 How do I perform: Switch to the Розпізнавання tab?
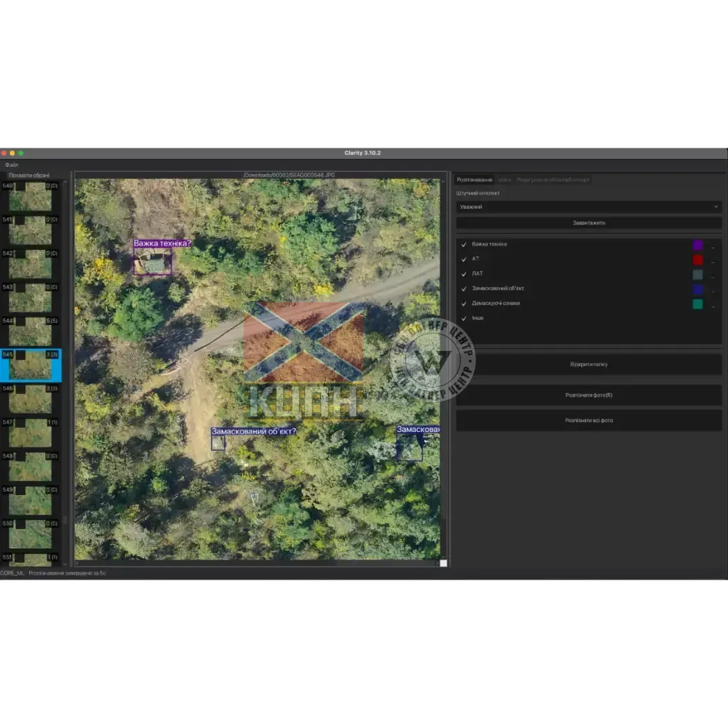tap(474, 180)
